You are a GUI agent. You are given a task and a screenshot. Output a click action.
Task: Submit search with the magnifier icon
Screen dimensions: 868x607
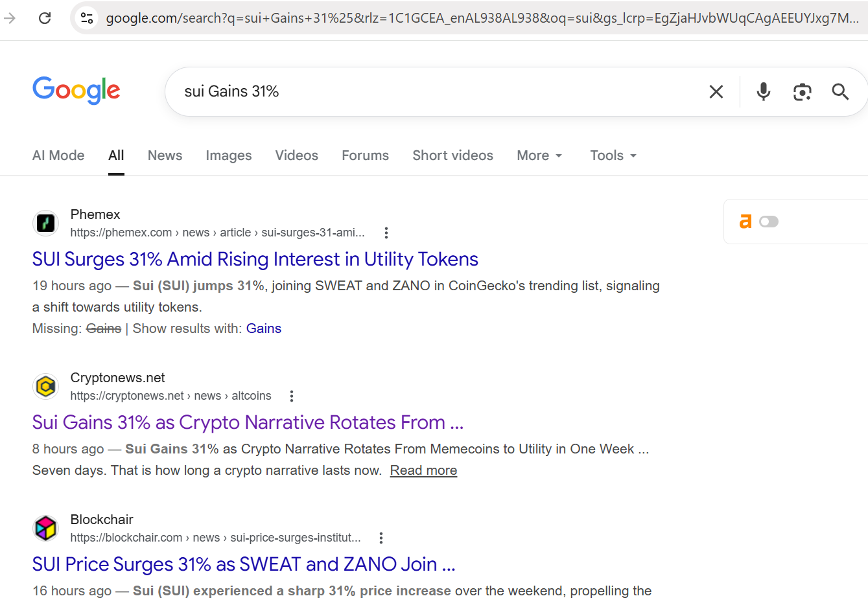(841, 92)
